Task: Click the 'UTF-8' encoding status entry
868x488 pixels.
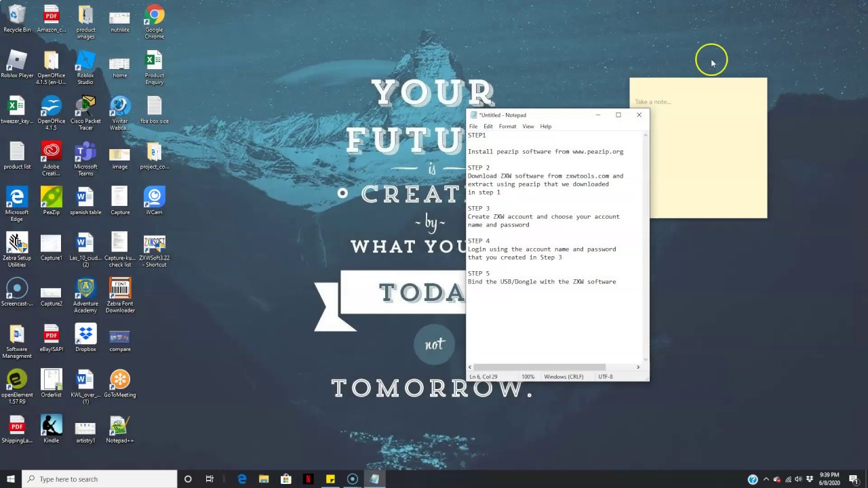Action: click(x=606, y=377)
